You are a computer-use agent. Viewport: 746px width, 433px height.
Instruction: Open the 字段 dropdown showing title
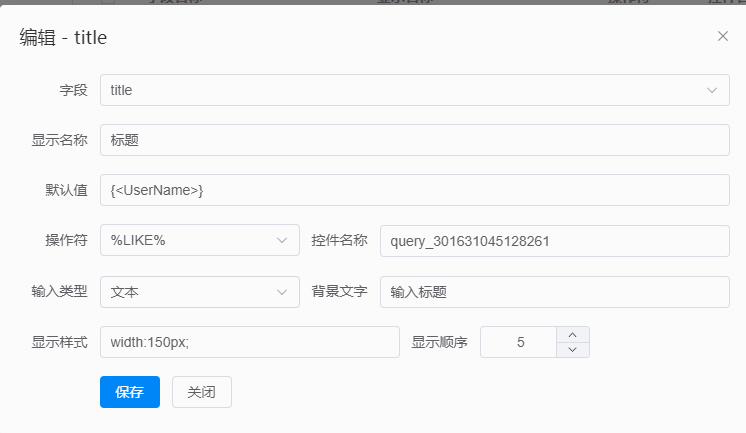tap(414, 90)
